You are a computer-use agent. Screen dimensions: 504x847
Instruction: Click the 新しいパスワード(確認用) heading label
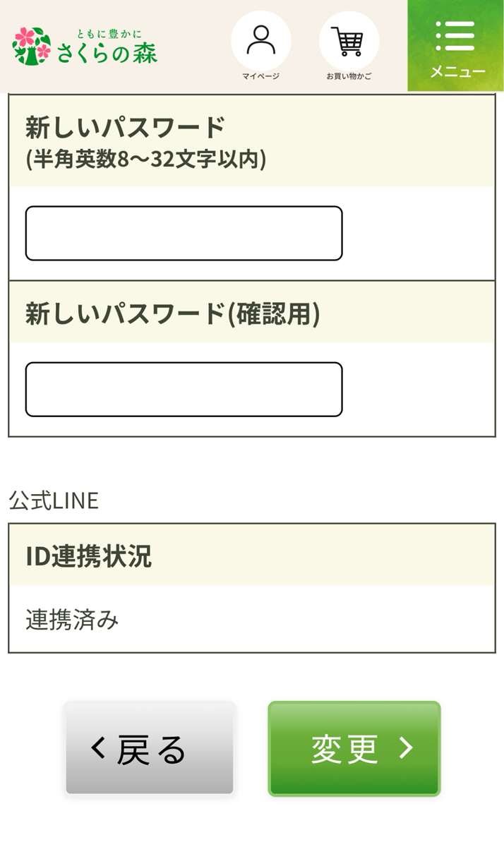[x=173, y=314]
